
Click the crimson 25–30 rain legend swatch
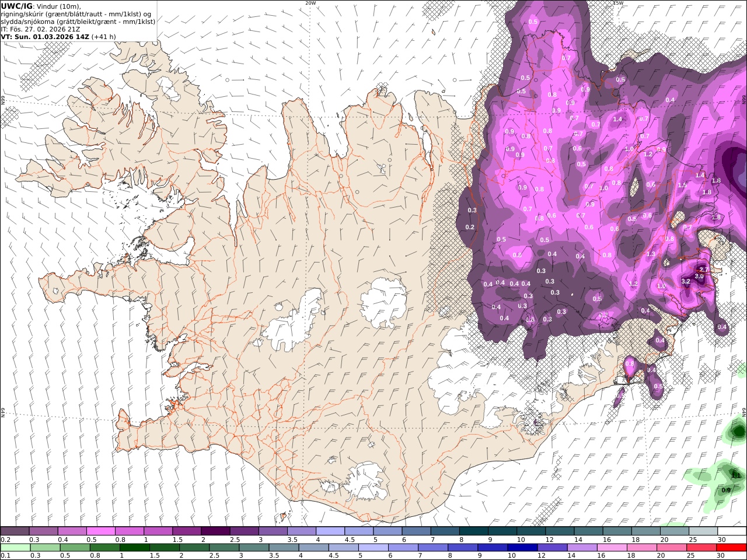702,547
